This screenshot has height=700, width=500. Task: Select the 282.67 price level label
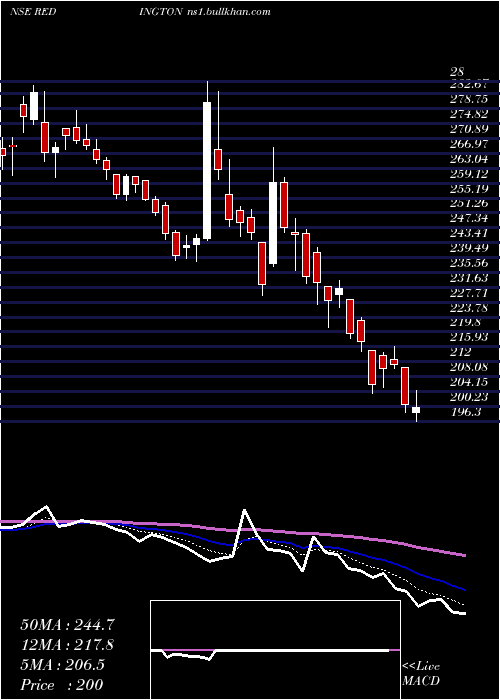click(470, 84)
